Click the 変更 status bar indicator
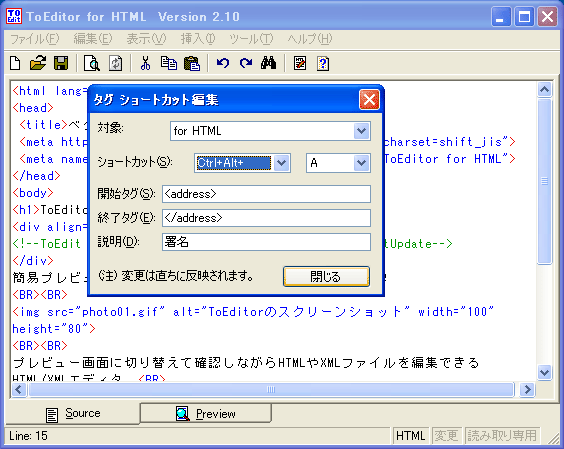Screen dimensions: 564x449 (446, 436)
